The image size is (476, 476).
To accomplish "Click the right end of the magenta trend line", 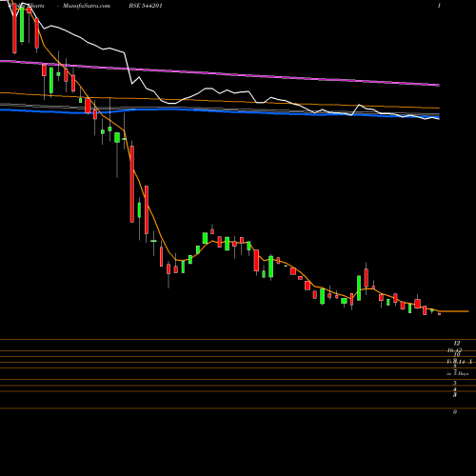I will click(x=439, y=85).
